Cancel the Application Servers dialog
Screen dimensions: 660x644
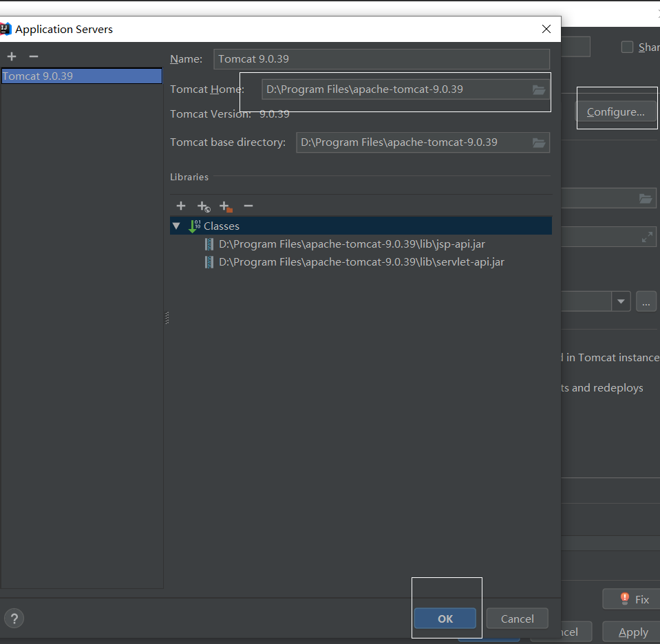click(518, 619)
